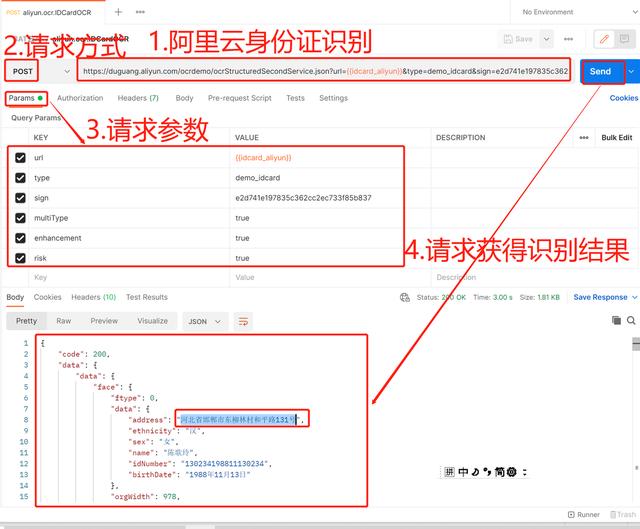Uncheck the type parameter checkbox
Viewport: 640px width, 529px height.
coord(20,178)
